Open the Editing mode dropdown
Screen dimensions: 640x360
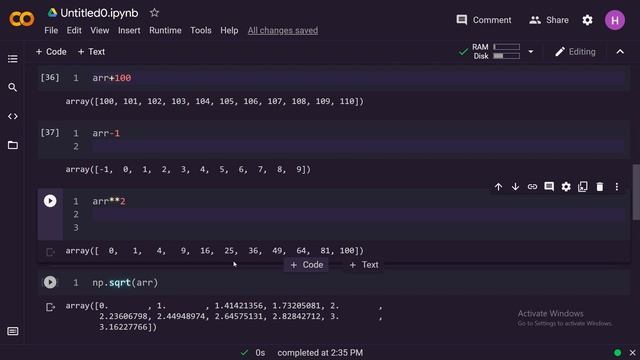pyautogui.click(x=575, y=52)
